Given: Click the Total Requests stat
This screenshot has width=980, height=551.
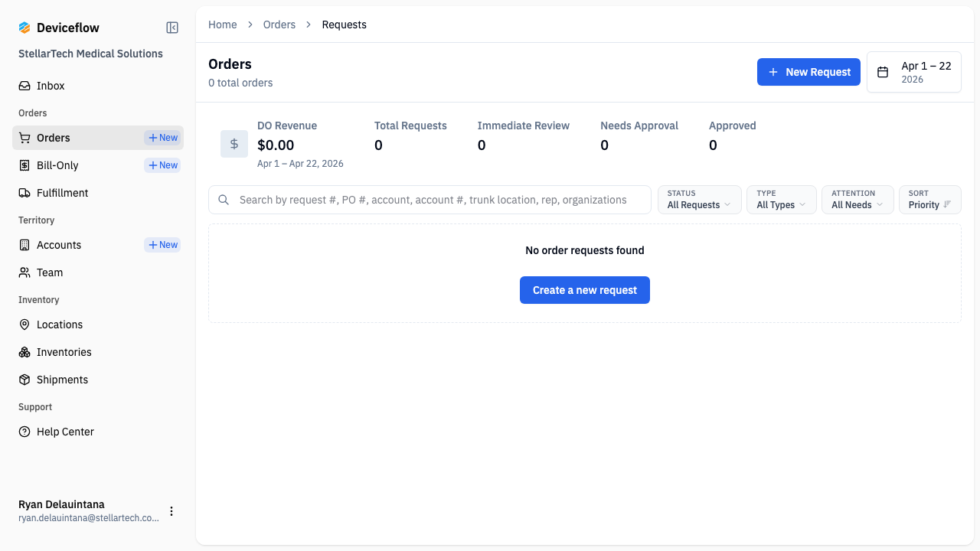Looking at the screenshot, I should tap(410, 136).
